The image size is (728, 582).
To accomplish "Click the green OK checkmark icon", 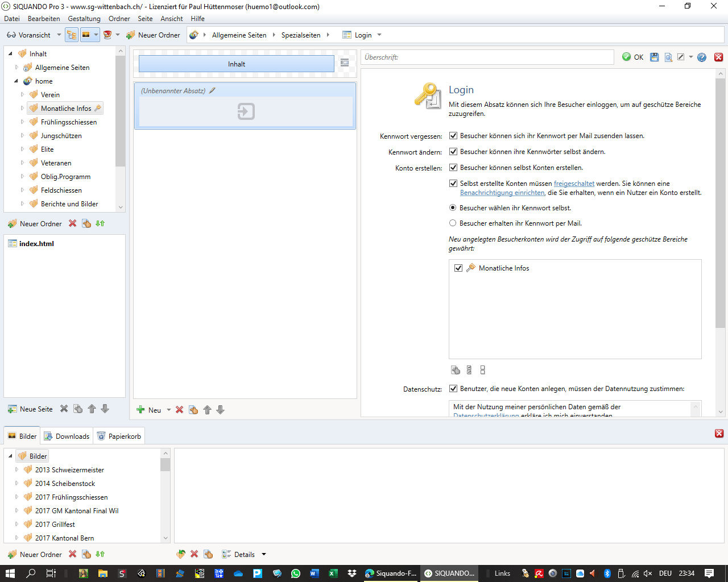I will 626,57.
